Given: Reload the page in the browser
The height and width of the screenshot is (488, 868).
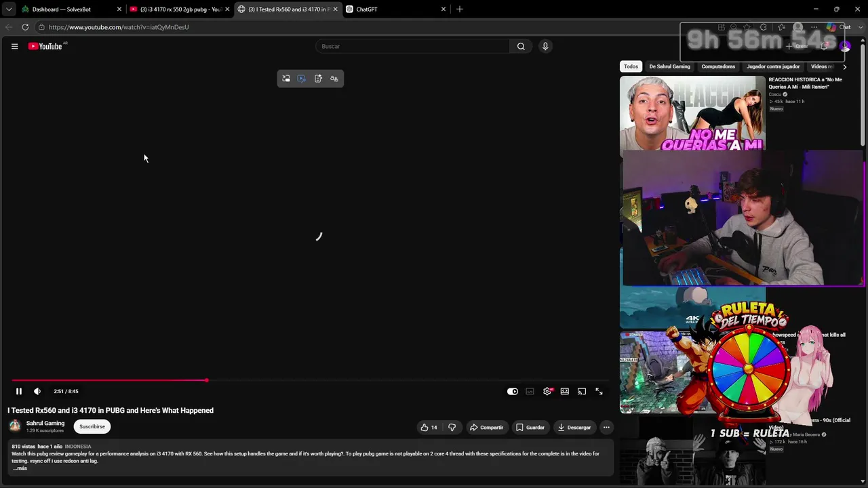Looking at the screenshot, I should (25, 27).
